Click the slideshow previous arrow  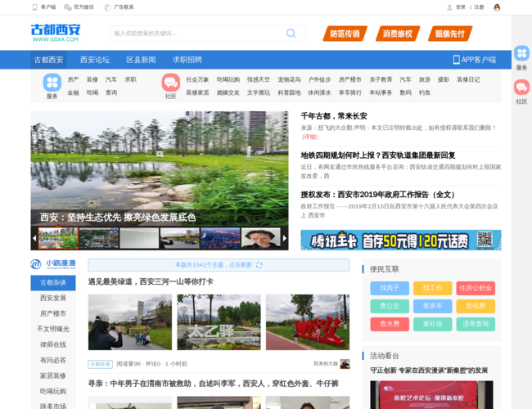click(34, 238)
